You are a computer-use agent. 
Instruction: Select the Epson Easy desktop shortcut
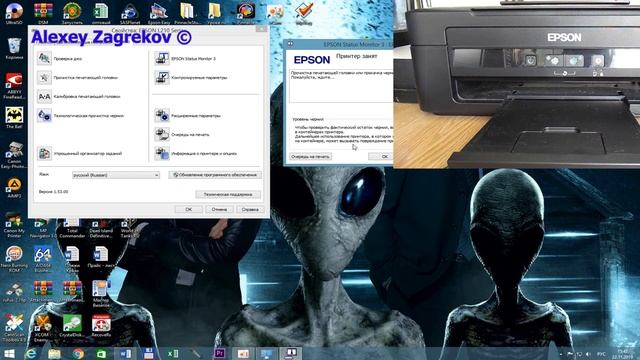[159, 13]
